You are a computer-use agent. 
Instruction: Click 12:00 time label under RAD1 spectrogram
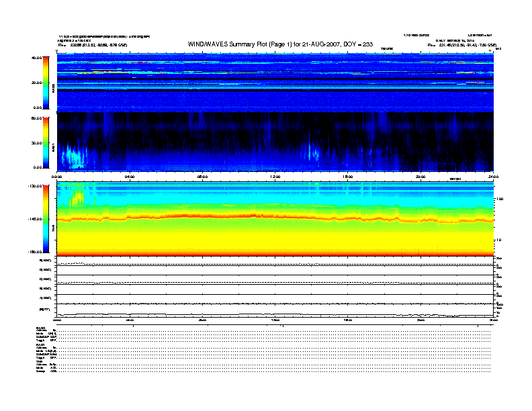(275, 177)
